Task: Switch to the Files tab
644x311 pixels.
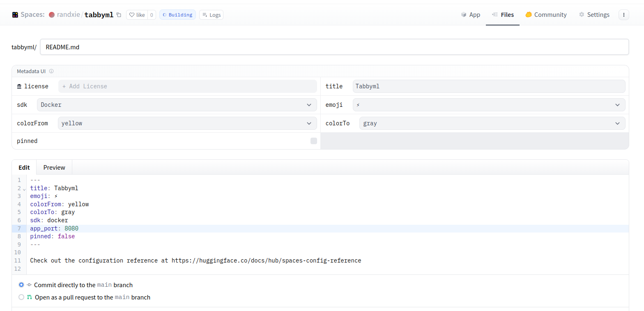Action: pyautogui.click(x=503, y=15)
